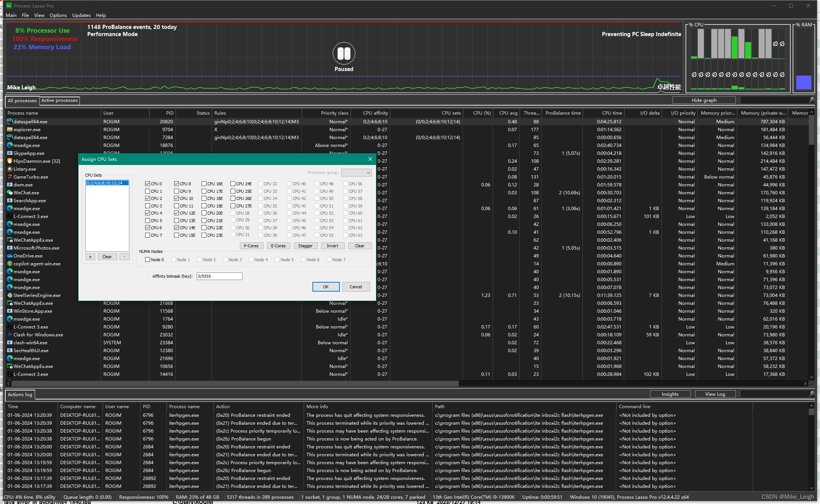
Task: Sort by the CPU time column header
Action: 604,113
